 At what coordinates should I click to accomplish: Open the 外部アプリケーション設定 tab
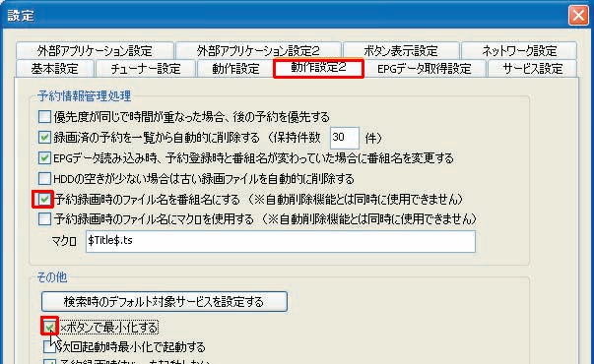click(x=95, y=50)
